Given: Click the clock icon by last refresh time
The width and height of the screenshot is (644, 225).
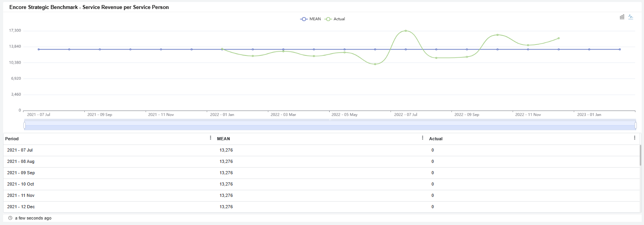Looking at the screenshot, I should tap(10, 218).
